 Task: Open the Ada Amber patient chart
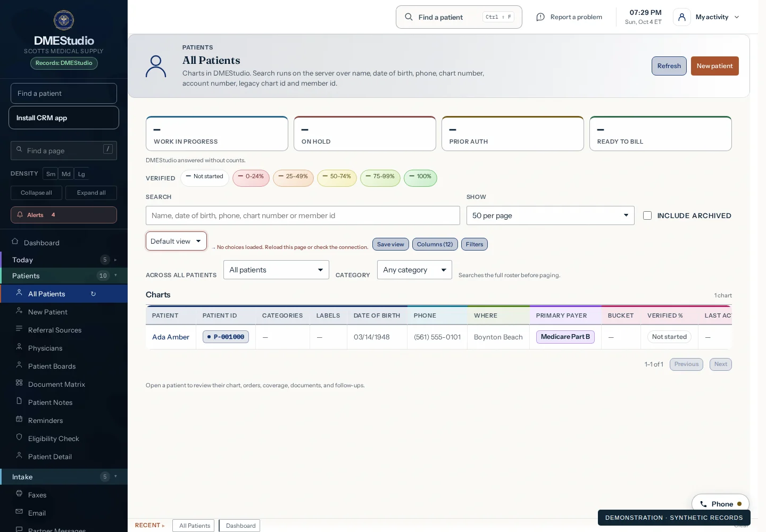[x=171, y=337]
